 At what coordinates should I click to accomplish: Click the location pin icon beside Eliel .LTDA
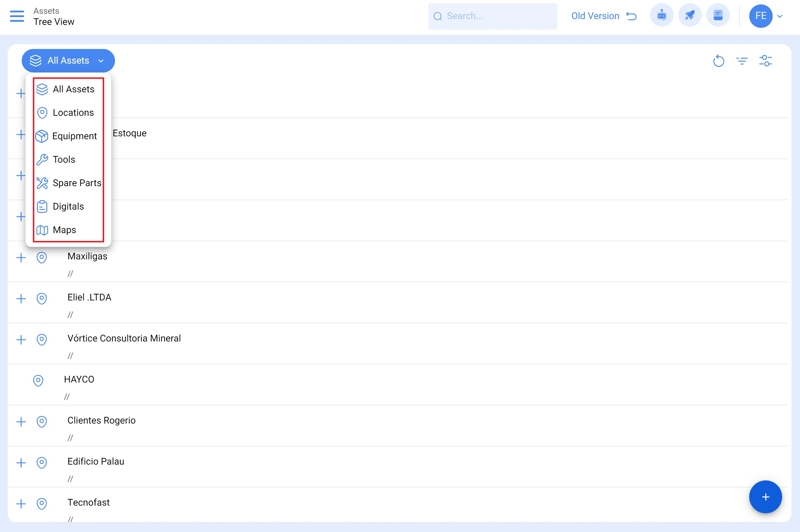point(42,299)
